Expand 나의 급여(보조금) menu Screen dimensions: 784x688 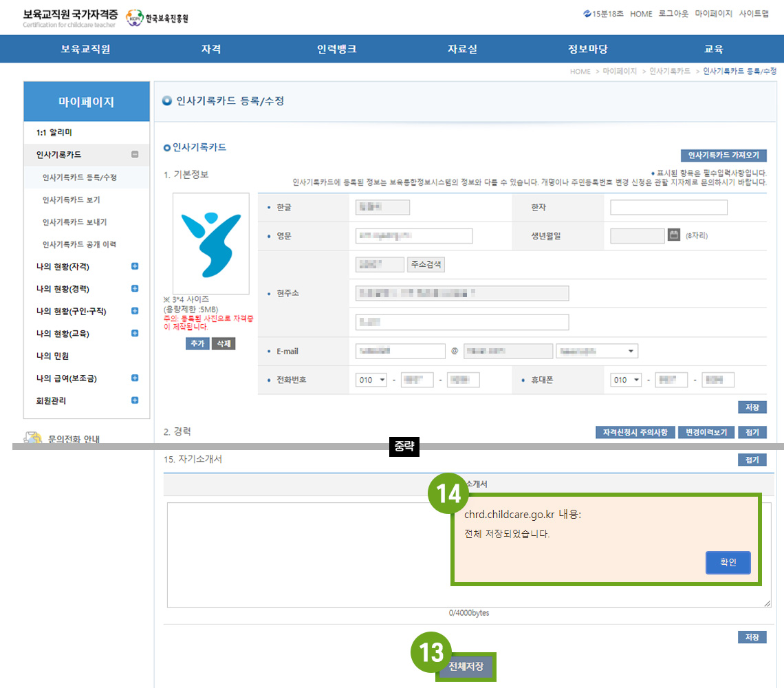click(135, 378)
